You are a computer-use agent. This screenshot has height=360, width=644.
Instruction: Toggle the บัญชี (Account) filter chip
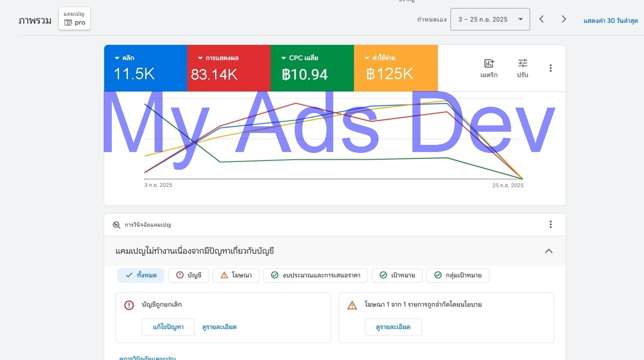click(x=188, y=275)
